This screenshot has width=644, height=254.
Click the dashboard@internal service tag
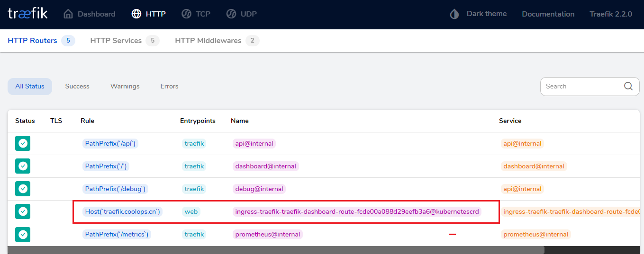(x=534, y=166)
